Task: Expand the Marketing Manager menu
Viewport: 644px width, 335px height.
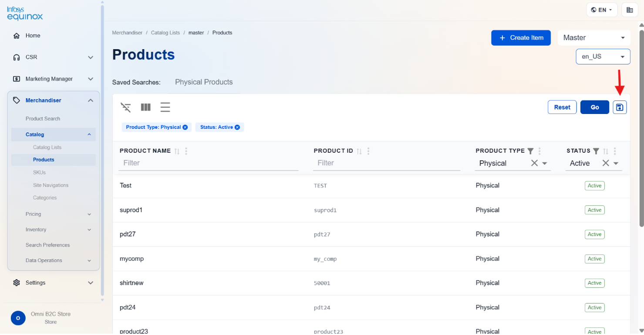Action: point(91,79)
